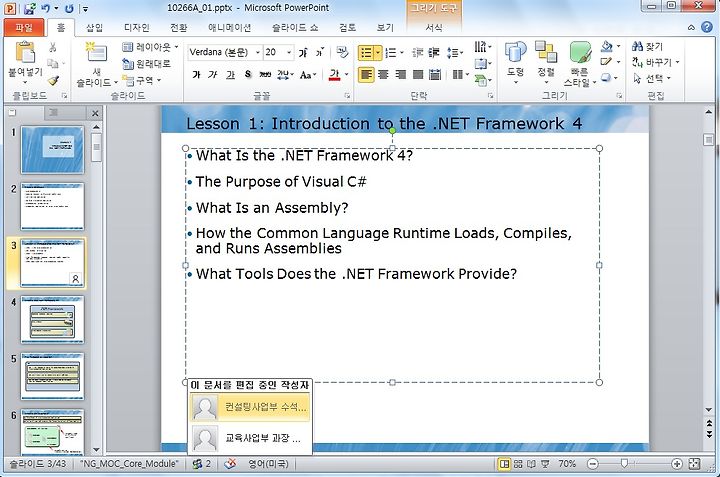The width and height of the screenshot is (720, 477).
Task: Click the Cut scissors icon
Action: (x=53, y=47)
